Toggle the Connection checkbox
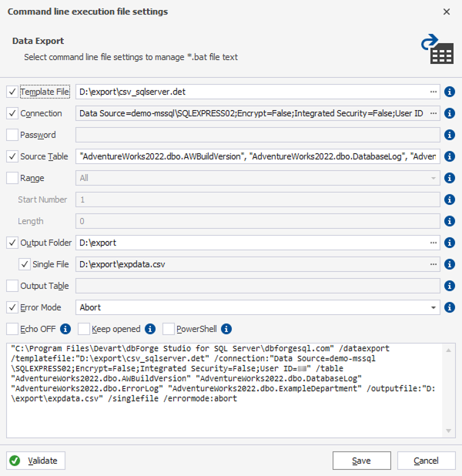462x476 pixels. point(12,113)
